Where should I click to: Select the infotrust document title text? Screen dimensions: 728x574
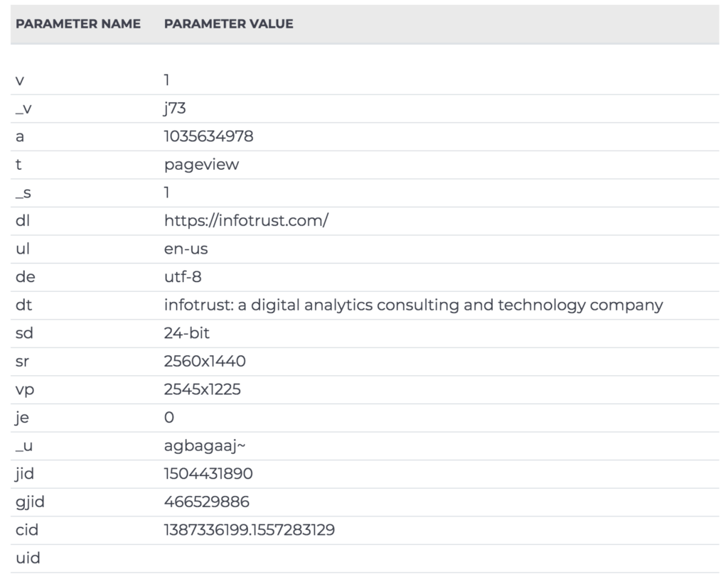413,305
